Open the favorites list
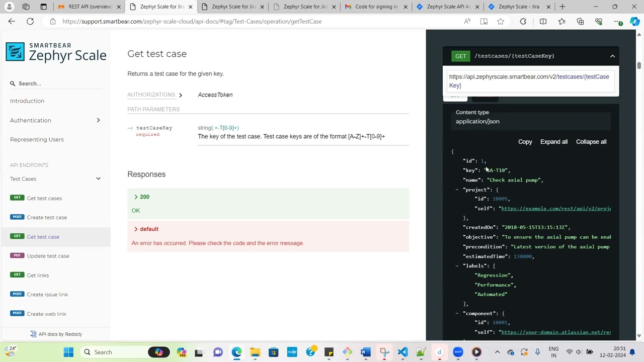This screenshot has width=644, height=362. click(561, 21)
